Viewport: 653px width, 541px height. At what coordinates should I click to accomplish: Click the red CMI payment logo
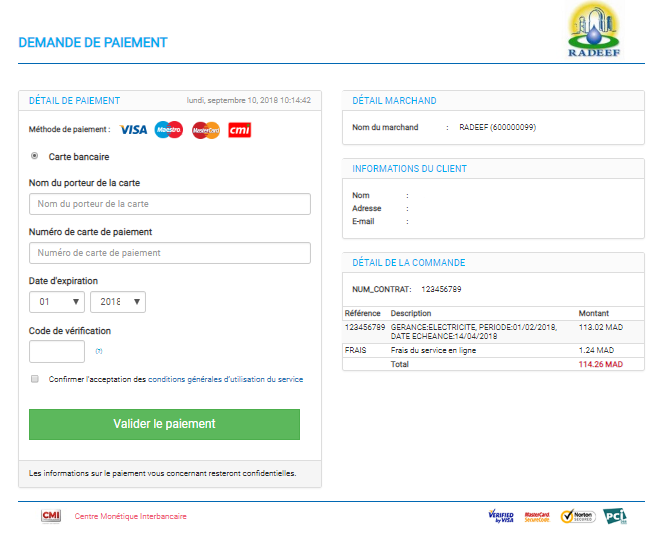pyautogui.click(x=239, y=130)
